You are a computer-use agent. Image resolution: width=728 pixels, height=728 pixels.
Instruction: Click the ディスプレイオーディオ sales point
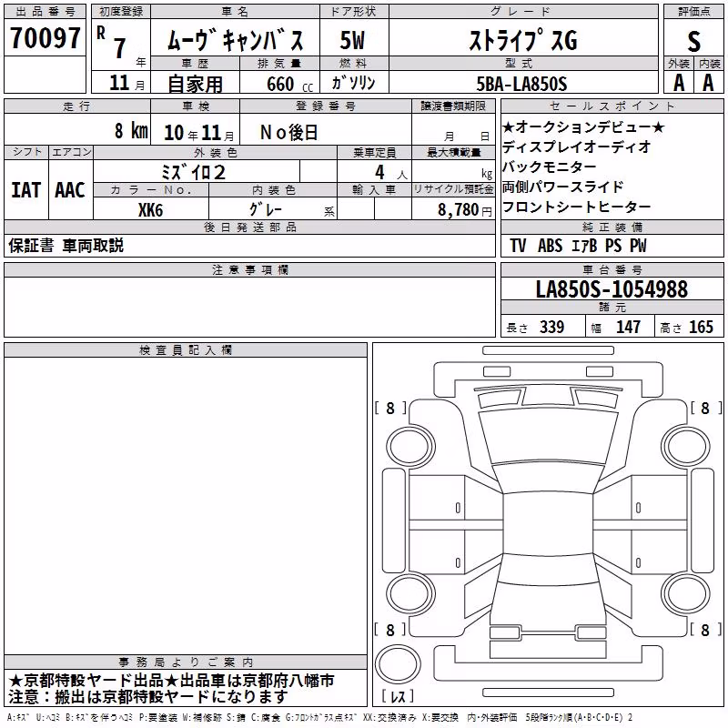tap(577, 147)
